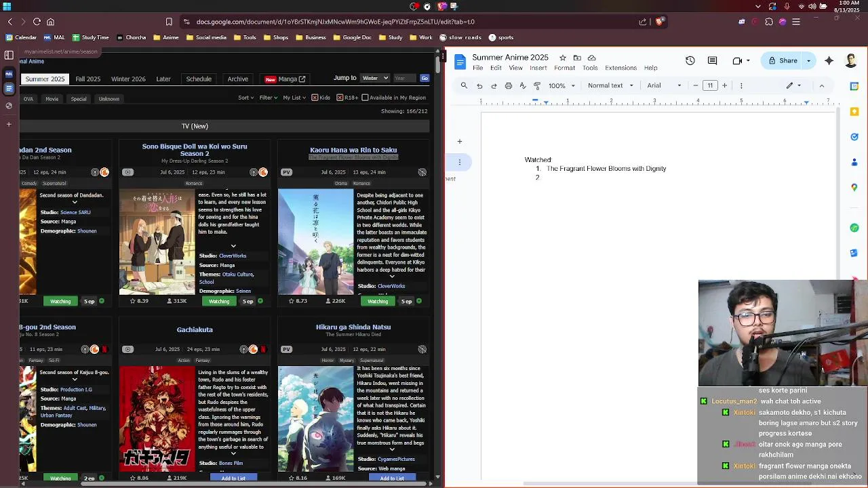
Task: Print the document from the Docs toolbar
Action: coord(508,85)
